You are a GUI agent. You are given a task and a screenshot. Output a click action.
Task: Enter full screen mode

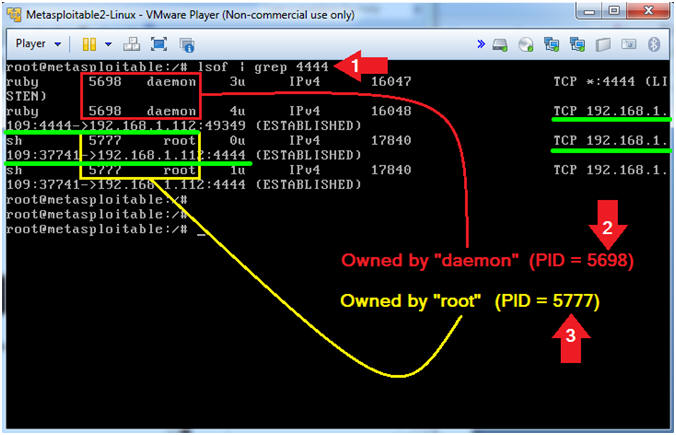pyautogui.click(x=159, y=44)
